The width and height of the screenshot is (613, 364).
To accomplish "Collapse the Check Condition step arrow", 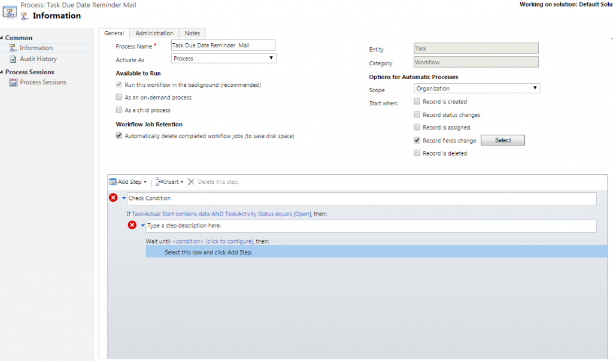I will click(124, 198).
